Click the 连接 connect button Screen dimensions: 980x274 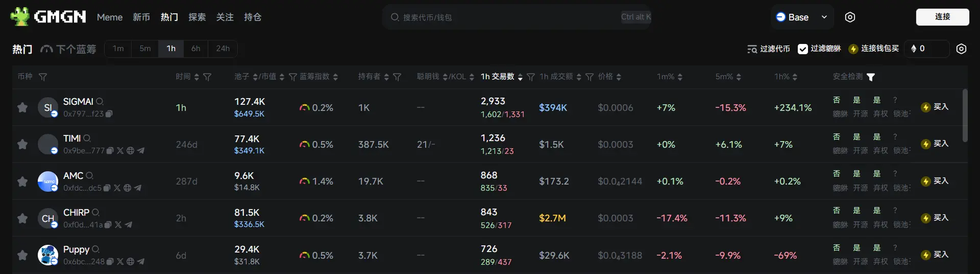(x=942, y=17)
